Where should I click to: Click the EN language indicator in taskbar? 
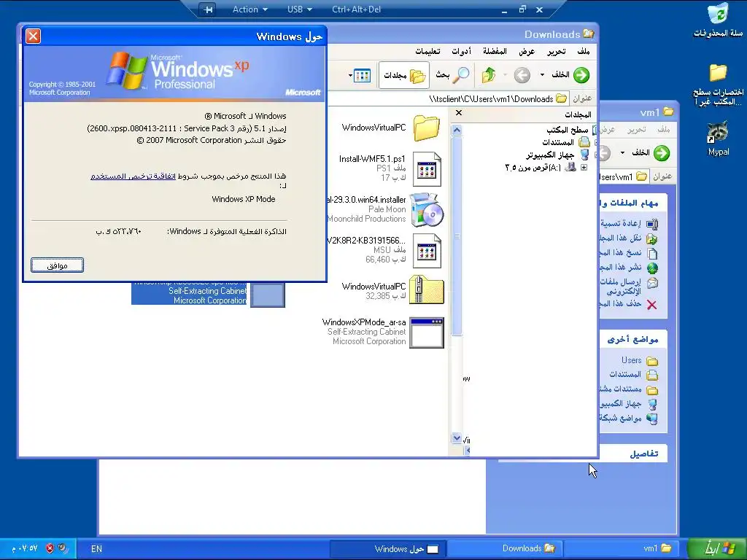(x=96, y=548)
